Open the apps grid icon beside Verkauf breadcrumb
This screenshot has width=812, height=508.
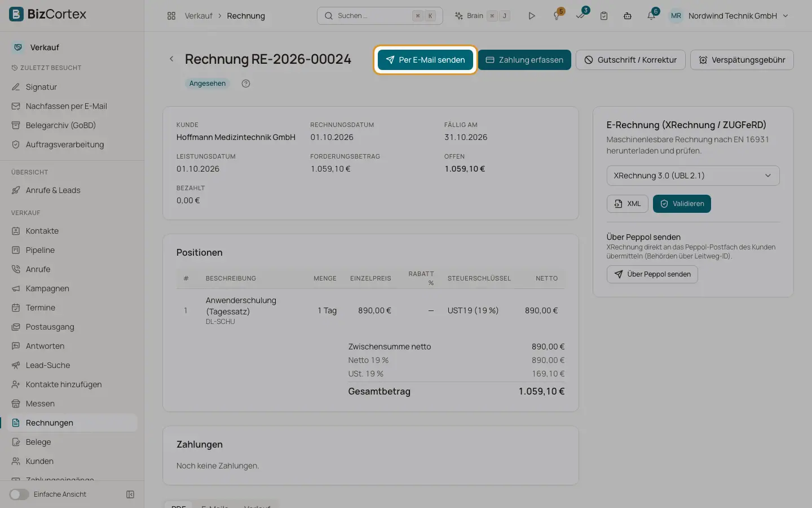[171, 16]
